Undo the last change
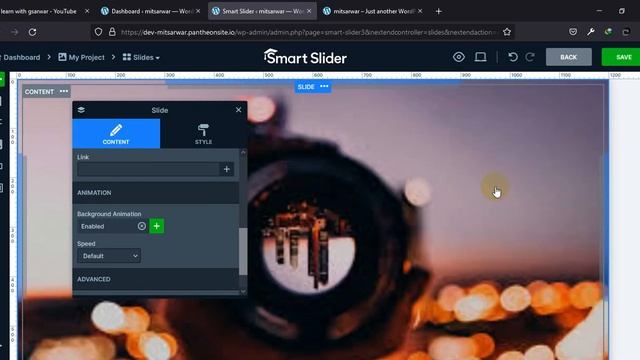Image resolution: width=640 pixels, height=360 pixels. tap(513, 57)
